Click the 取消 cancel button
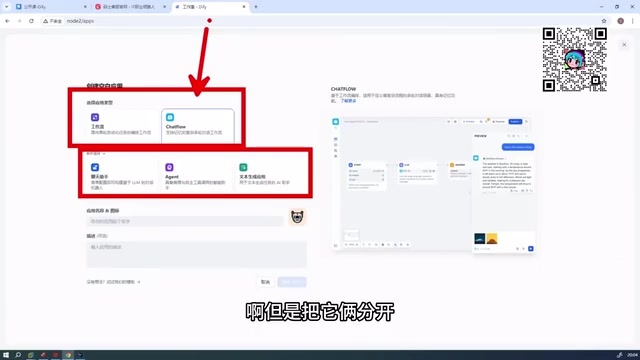The image size is (640, 360). pyautogui.click(x=265, y=282)
